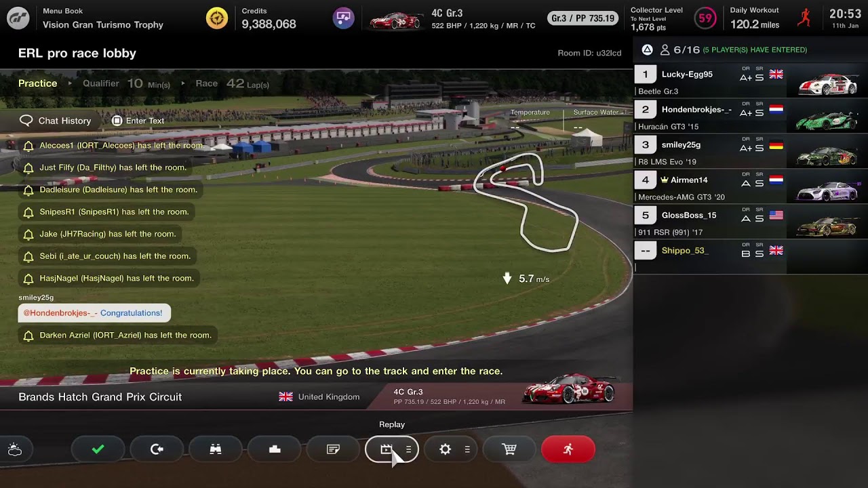This screenshot has width=868, height=488.
Task: Open spectate mode with binoculars icon
Action: (x=216, y=449)
